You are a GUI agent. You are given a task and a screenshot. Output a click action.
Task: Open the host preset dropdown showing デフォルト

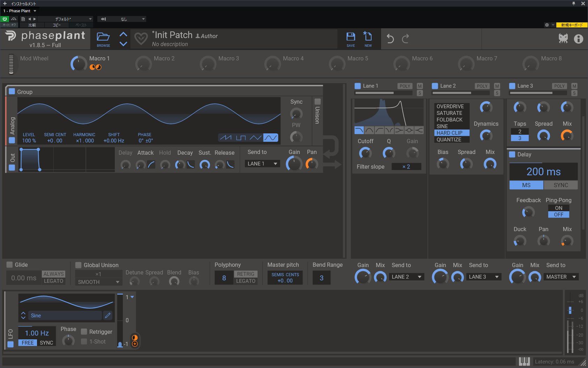coord(66,19)
